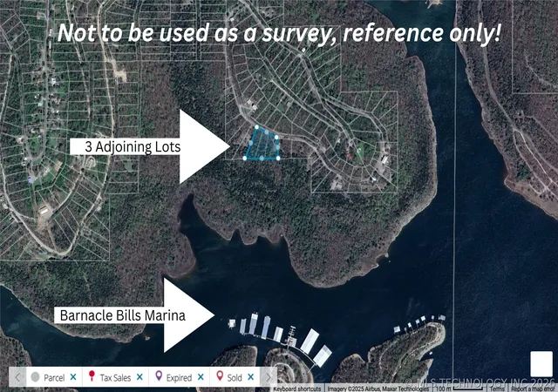Click the 3 Adjoining Lots label
The image size is (558, 392).
pyautogui.click(x=133, y=146)
